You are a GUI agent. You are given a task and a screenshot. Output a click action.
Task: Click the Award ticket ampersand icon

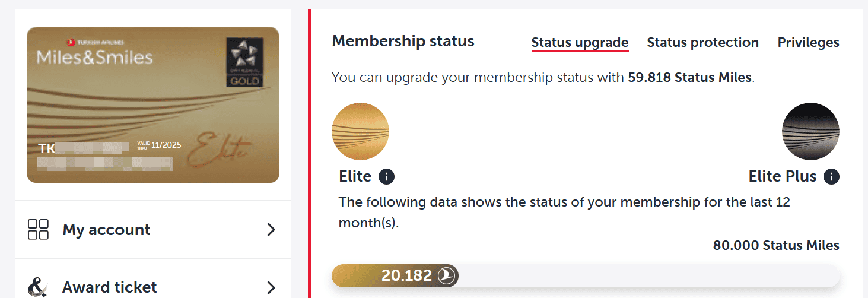[37, 287]
